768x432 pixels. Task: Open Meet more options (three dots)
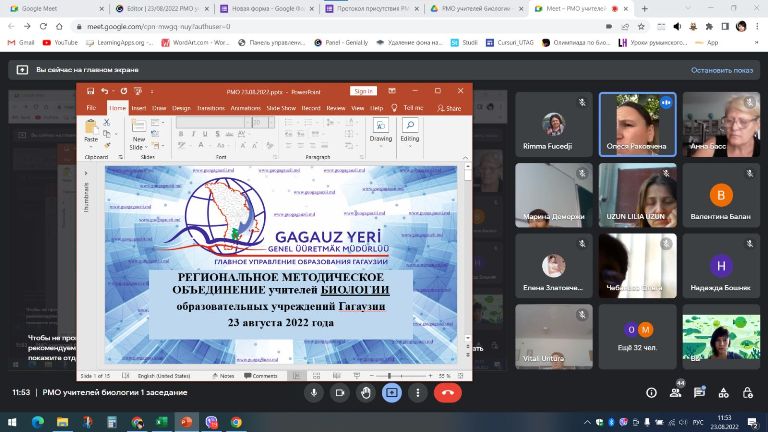pos(418,393)
